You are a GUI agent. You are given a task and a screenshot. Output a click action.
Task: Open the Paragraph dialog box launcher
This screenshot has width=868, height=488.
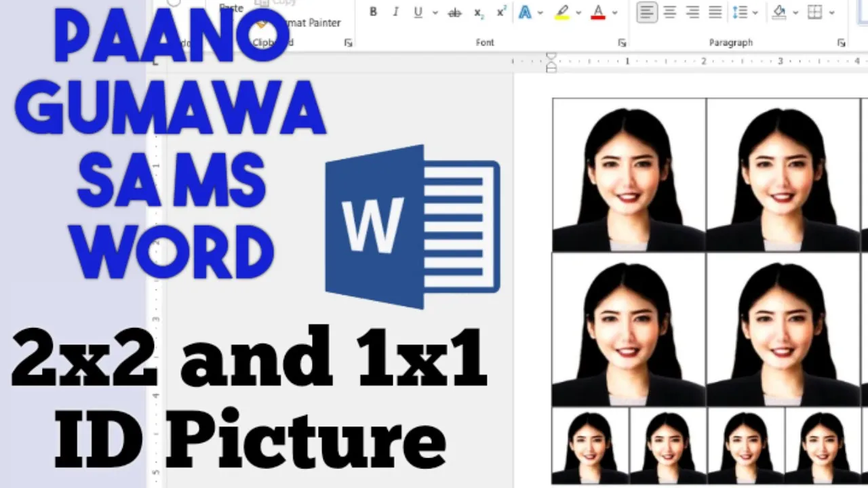842,43
